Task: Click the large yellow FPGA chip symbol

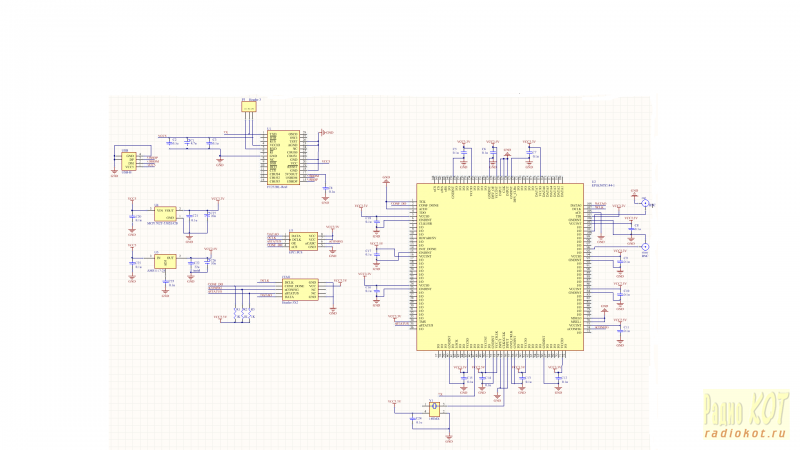Action: pos(500,267)
